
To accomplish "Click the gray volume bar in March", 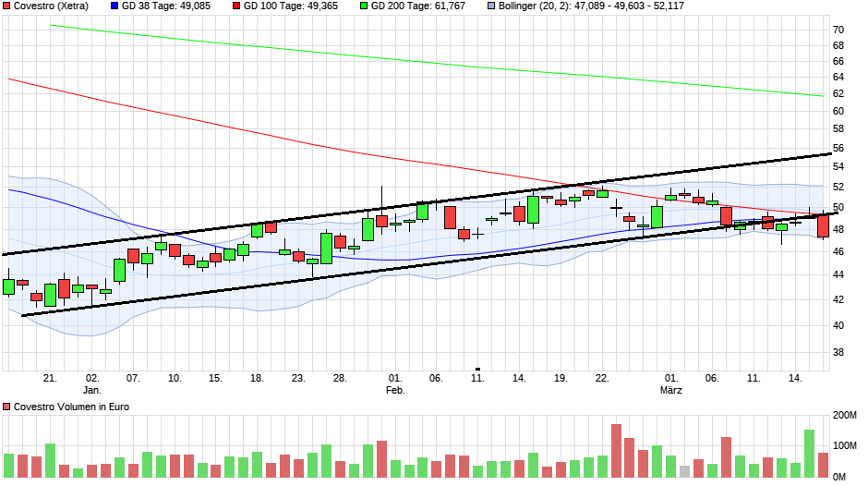I will point(685,471).
